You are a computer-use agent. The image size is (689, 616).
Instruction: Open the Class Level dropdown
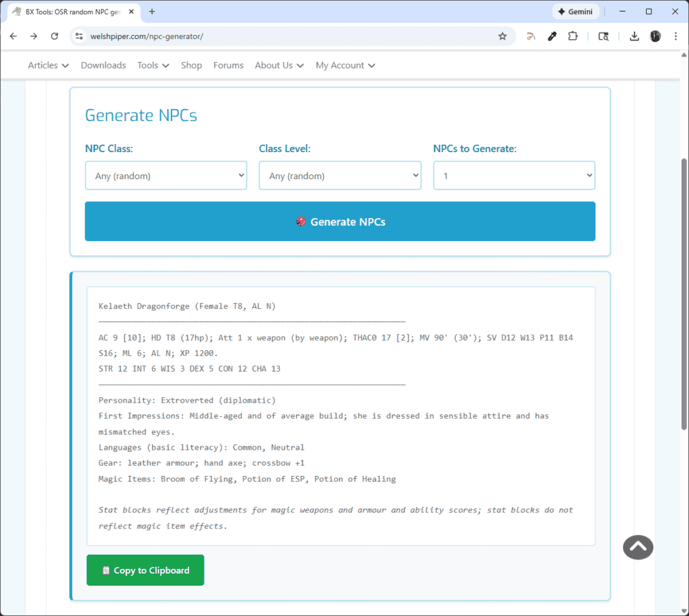coord(340,176)
